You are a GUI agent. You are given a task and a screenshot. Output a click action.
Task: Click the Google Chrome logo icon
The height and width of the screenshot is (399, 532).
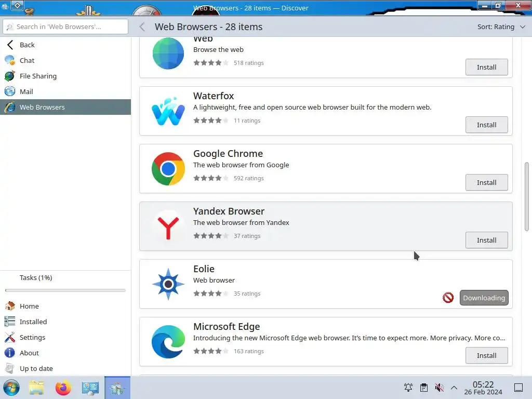[168, 169]
